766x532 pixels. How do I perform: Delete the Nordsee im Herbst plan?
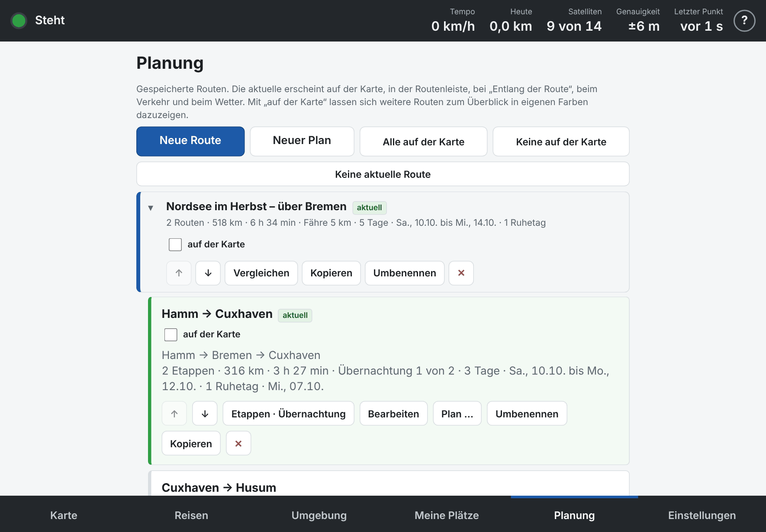click(x=461, y=273)
